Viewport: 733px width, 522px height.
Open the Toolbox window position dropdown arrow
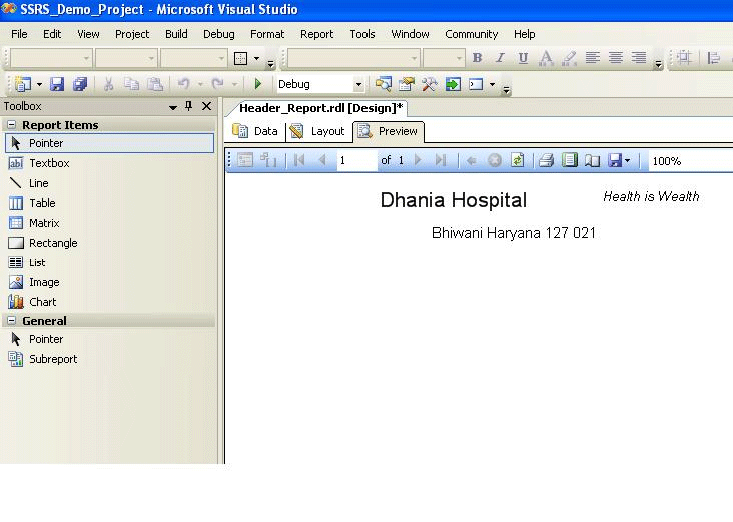coord(173,107)
